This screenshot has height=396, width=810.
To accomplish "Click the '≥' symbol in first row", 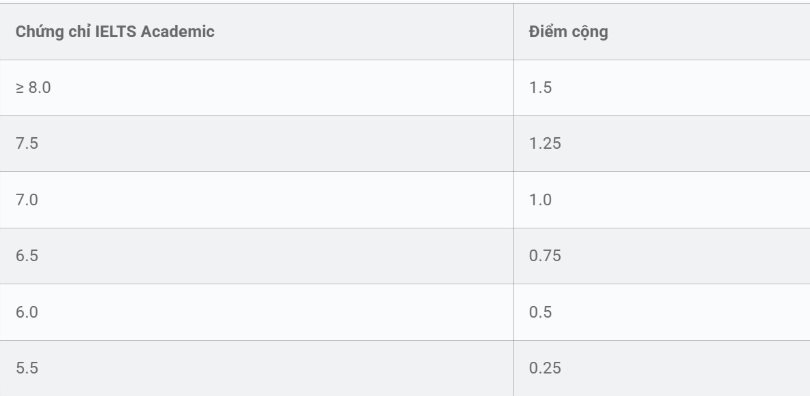I will coord(20,88).
